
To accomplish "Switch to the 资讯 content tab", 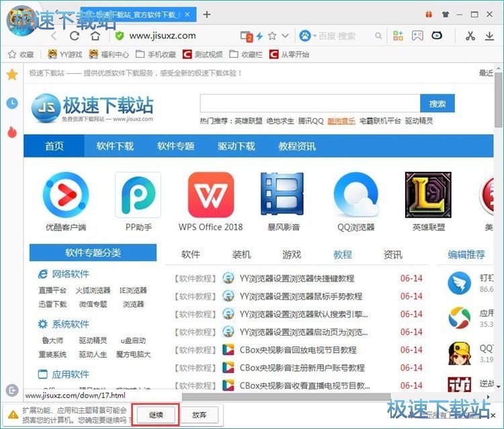I will 393,254.
